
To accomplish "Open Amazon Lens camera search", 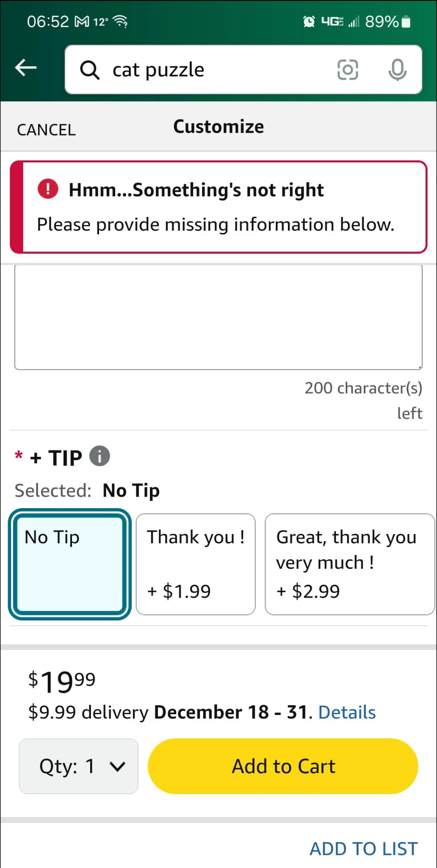I will pyautogui.click(x=348, y=69).
